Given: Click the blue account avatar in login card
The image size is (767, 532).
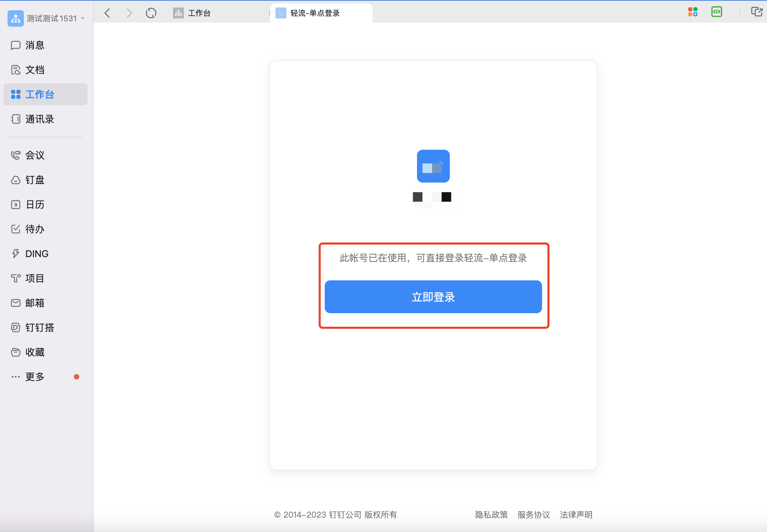Looking at the screenshot, I should coord(433,166).
